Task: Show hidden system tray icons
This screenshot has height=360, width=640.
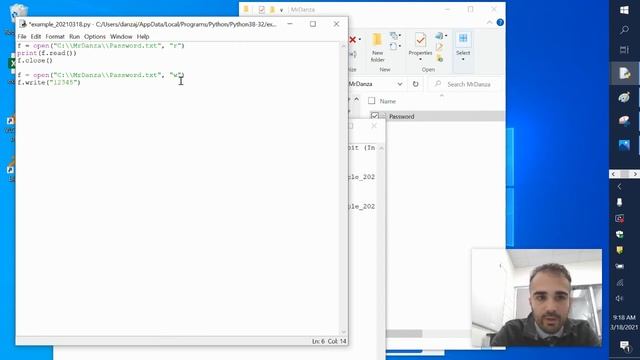Action: click(x=619, y=187)
